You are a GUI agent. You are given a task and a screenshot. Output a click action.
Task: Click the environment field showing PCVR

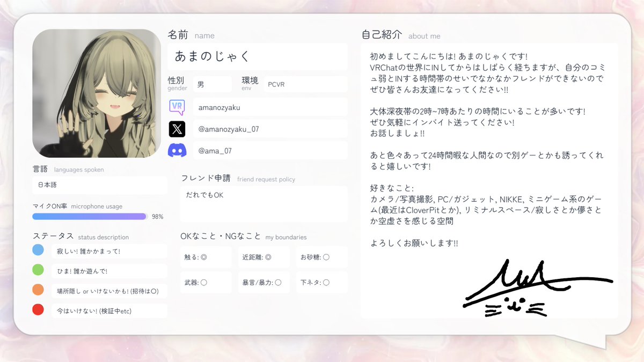tap(305, 84)
